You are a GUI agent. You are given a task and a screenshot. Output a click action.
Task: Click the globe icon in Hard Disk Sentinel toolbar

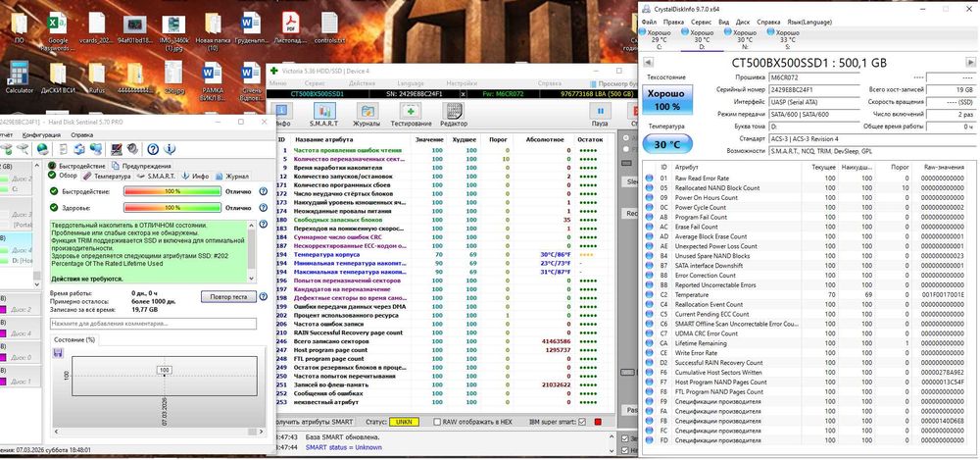[x=42, y=149]
